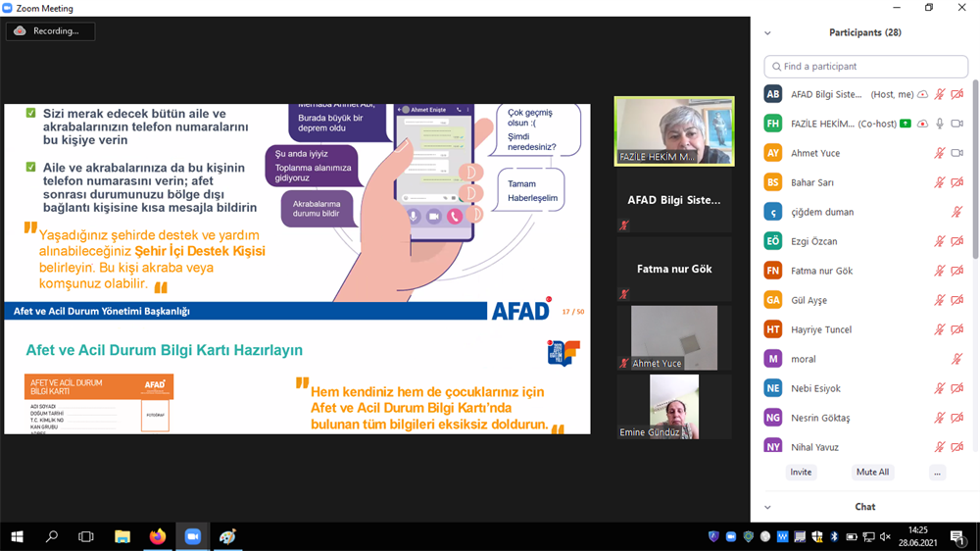
Task: Click the Mute All button
Action: tap(872, 473)
